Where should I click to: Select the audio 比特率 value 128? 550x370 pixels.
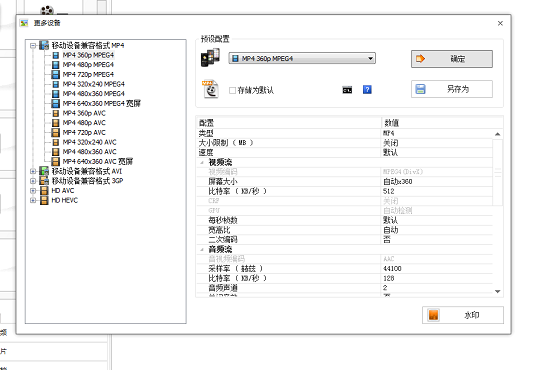[x=388, y=278]
